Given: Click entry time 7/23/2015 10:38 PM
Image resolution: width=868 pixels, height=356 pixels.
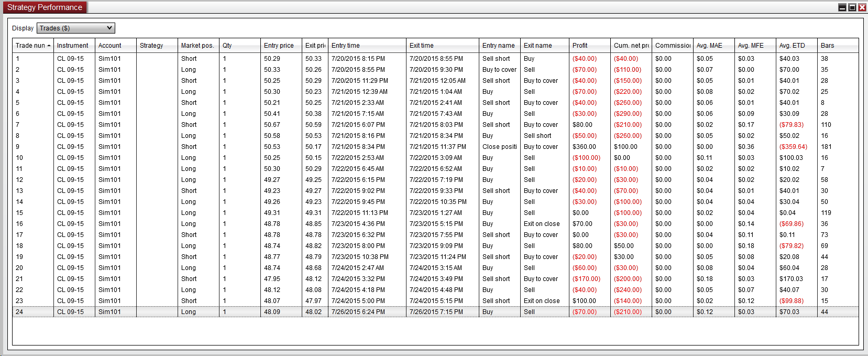Looking at the screenshot, I should tap(360, 257).
